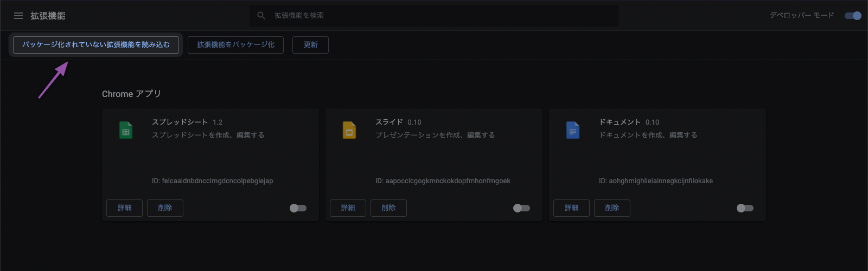Toggle デベロッパー モード switch off
The width and height of the screenshot is (868, 271).
(853, 16)
